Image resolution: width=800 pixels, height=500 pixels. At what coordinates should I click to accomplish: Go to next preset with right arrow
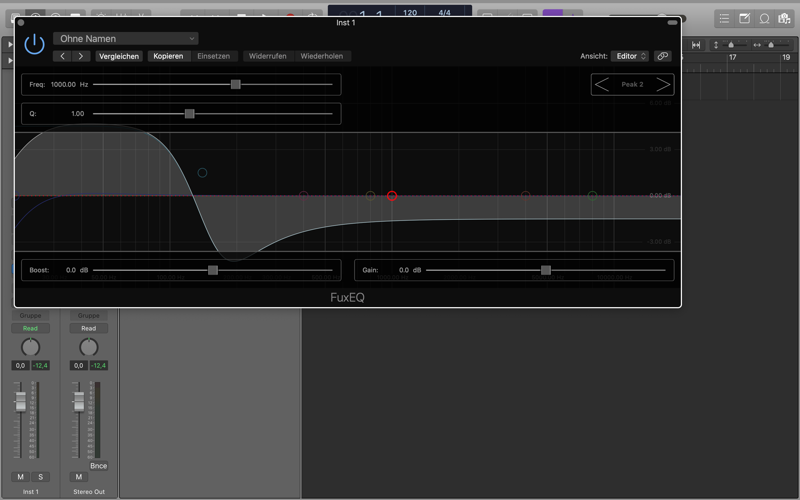click(x=81, y=56)
